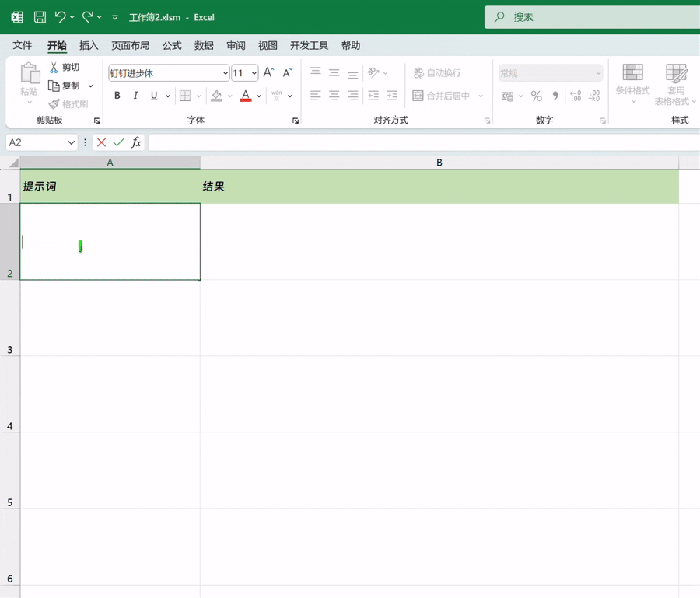Click the Save icon in title bar
This screenshot has width=700, height=598.
(40, 17)
